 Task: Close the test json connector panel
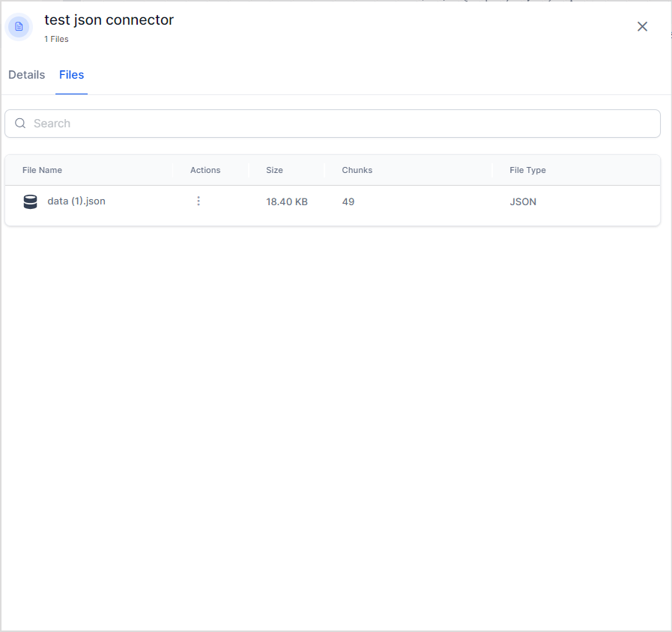[642, 26]
